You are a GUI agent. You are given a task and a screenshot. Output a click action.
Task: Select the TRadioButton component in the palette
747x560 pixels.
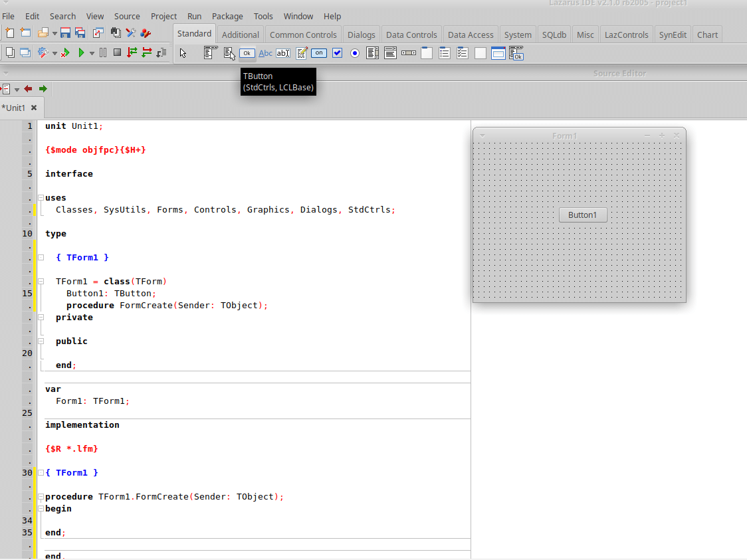pos(355,53)
